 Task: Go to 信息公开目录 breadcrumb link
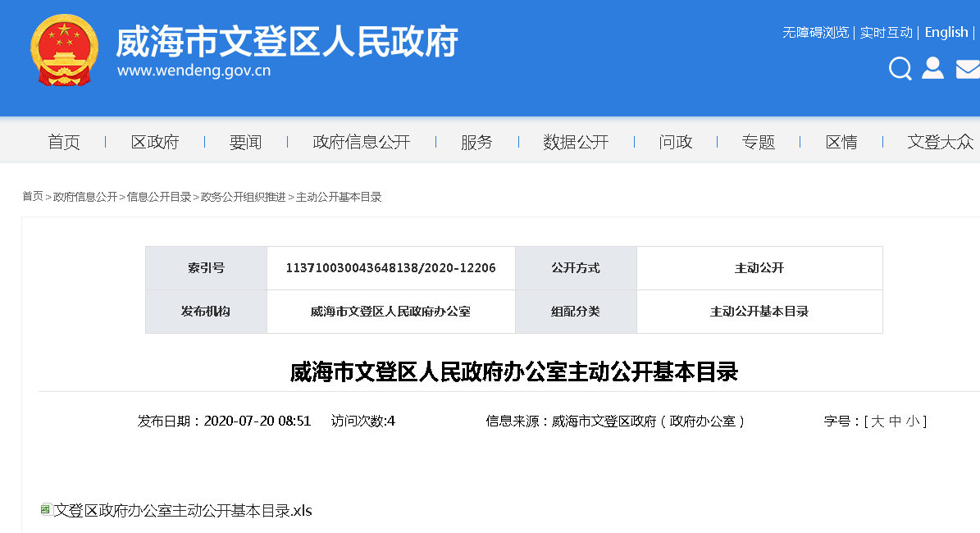[159, 197]
